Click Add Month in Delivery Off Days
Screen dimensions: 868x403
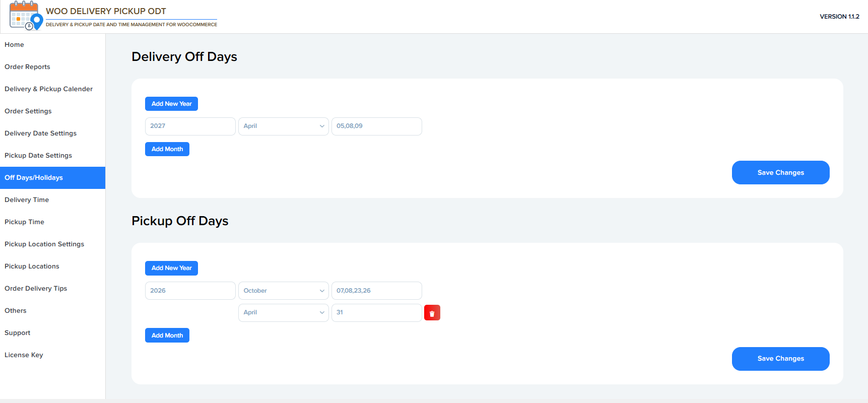tap(167, 149)
